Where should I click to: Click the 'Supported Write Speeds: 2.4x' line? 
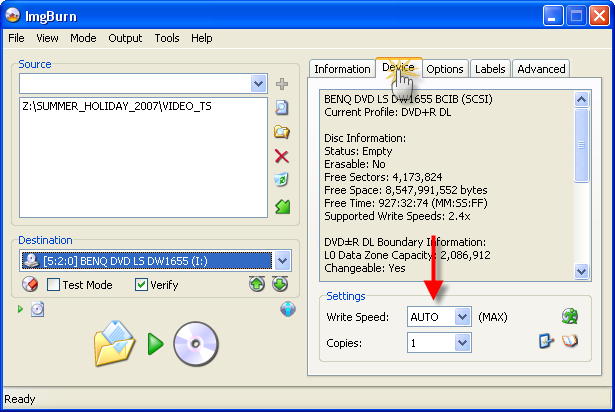[397, 216]
